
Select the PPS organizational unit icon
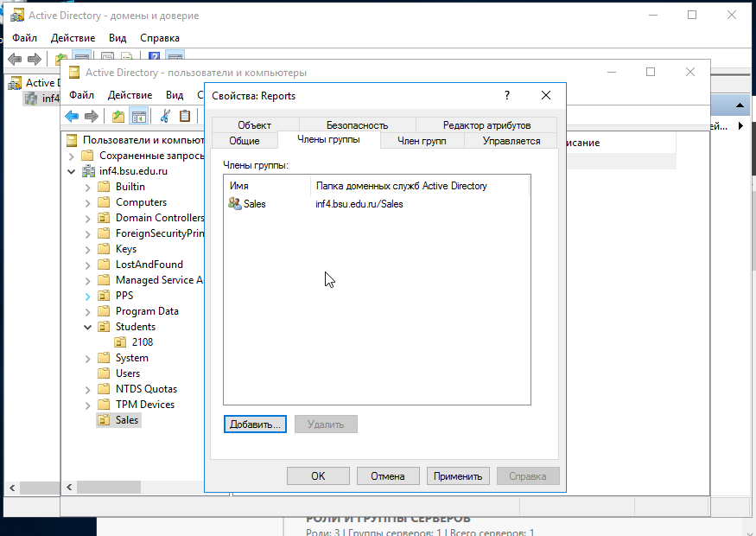[x=104, y=296]
